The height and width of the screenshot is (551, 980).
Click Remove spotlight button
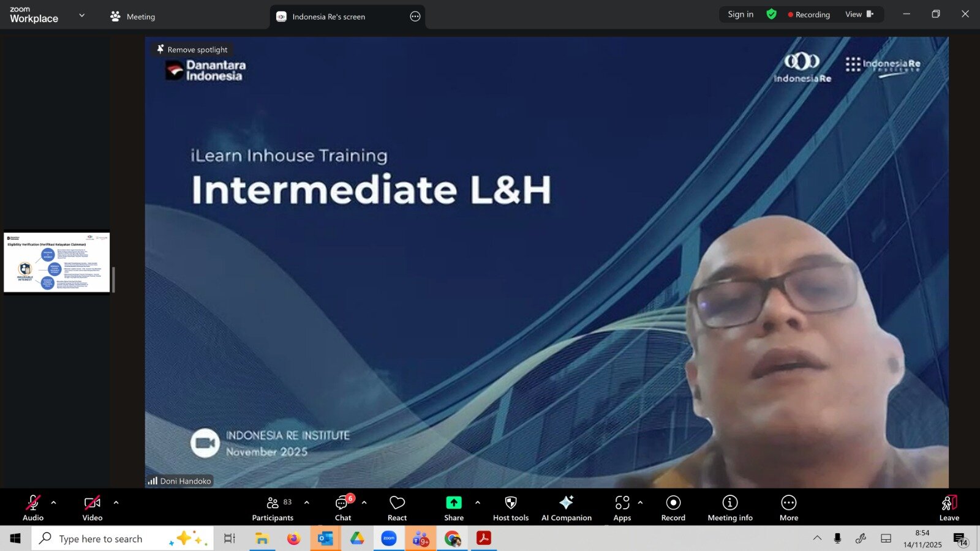pyautogui.click(x=192, y=50)
